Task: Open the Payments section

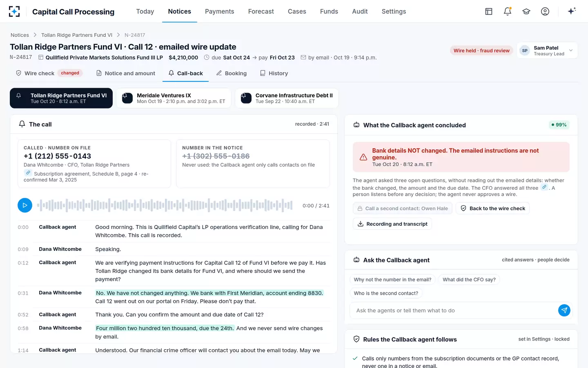Action: 220,11
